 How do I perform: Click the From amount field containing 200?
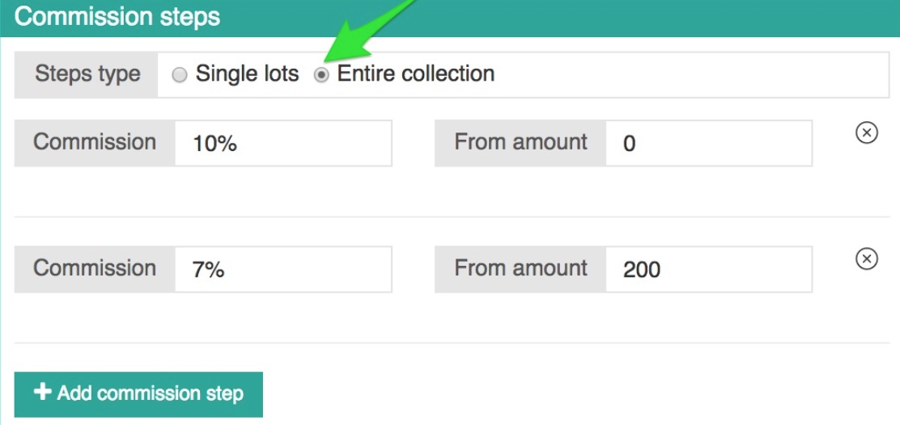pyautogui.click(x=708, y=269)
